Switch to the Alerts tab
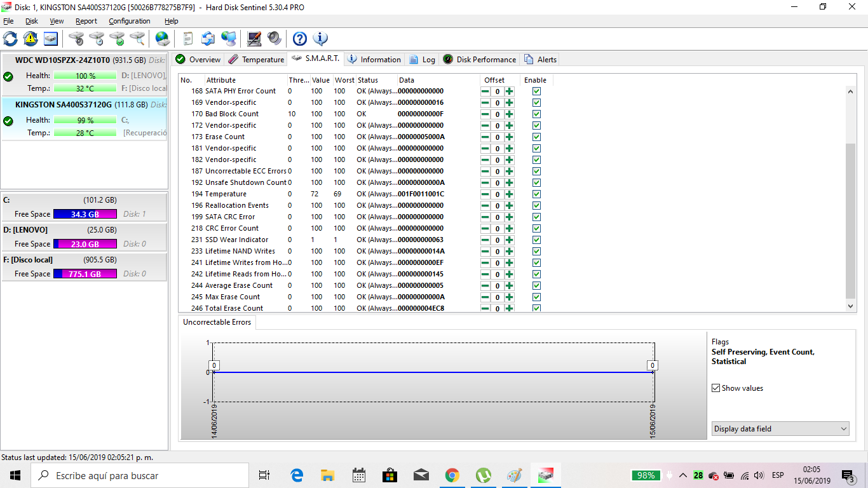This screenshot has width=868, height=488. coord(540,60)
